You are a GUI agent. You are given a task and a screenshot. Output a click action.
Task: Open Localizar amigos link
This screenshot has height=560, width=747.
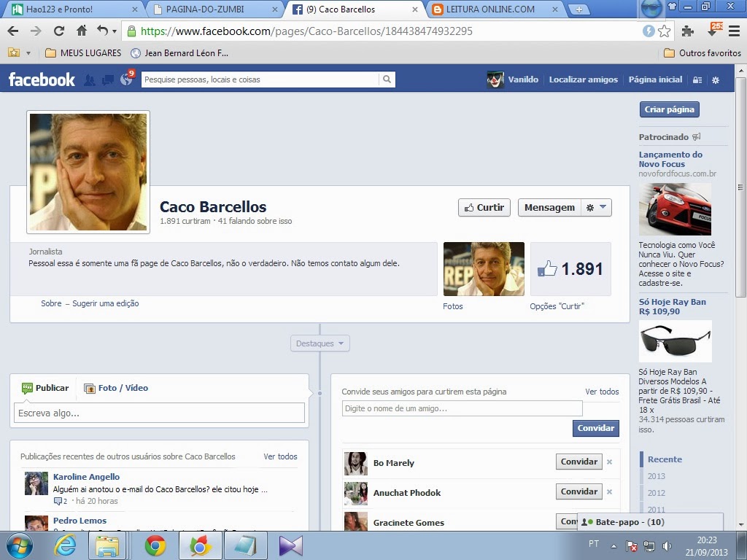pos(583,79)
